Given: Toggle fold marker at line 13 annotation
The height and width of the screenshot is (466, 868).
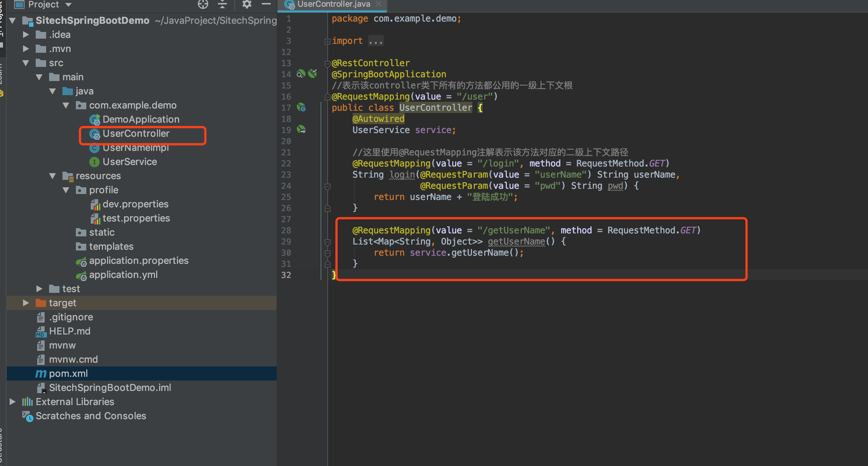Looking at the screenshot, I should click(327, 64).
